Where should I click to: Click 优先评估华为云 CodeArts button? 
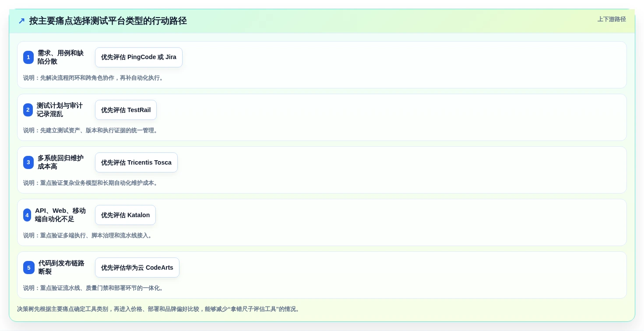(x=137, y=268)
